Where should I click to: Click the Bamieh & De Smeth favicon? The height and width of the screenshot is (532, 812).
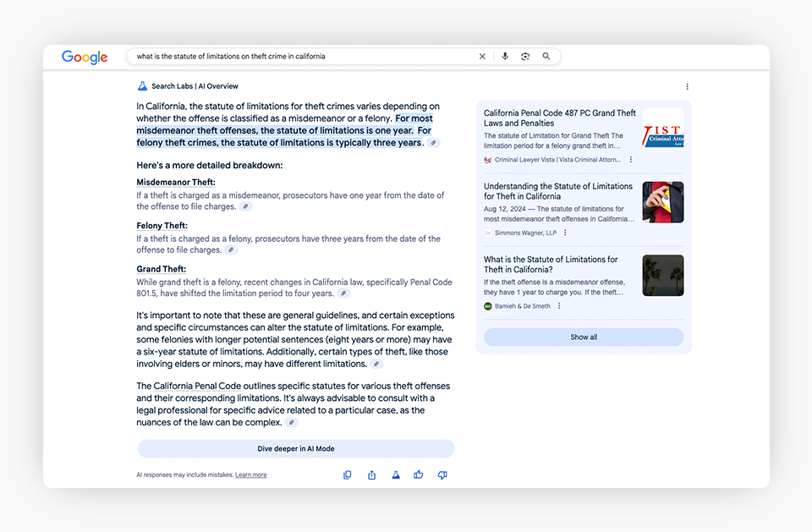(488, 306)
